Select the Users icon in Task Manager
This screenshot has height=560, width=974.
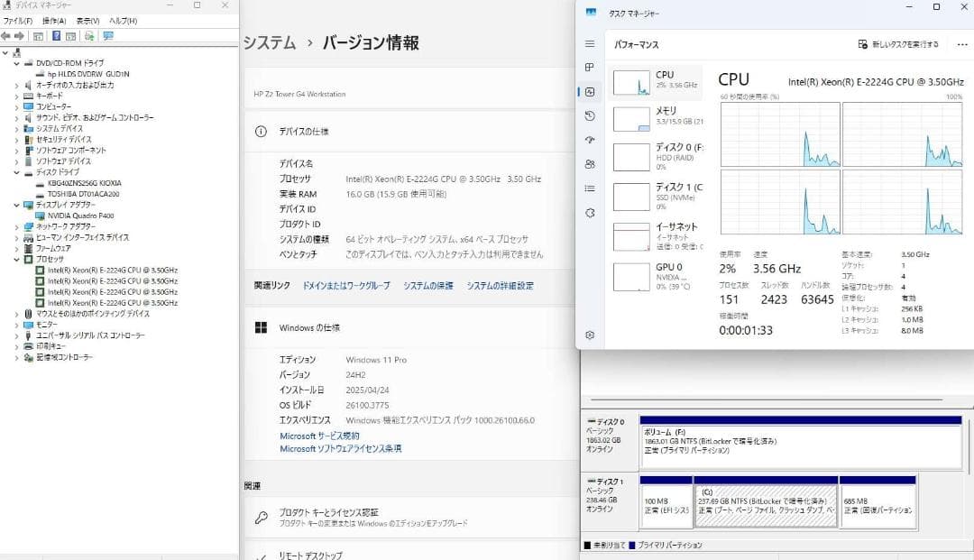pos(588,163)
